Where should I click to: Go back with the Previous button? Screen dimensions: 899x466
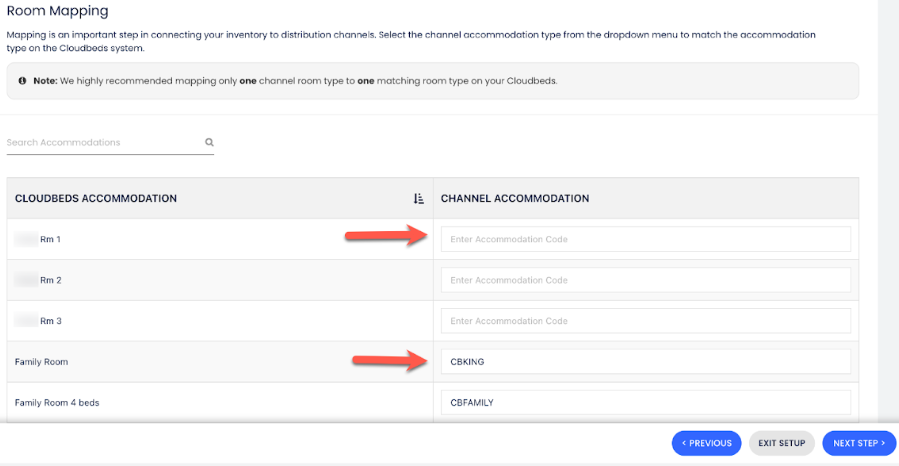(x=707, y=443)
